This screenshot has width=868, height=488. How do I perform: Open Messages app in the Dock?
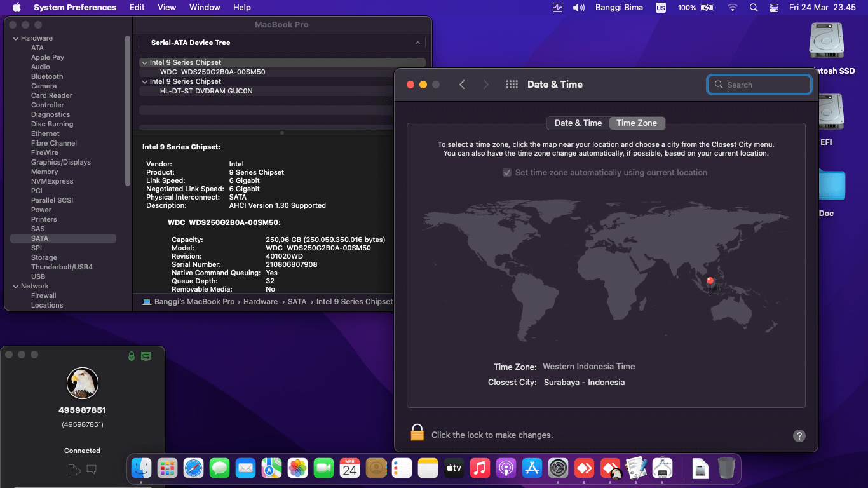[x=219, y=469]
